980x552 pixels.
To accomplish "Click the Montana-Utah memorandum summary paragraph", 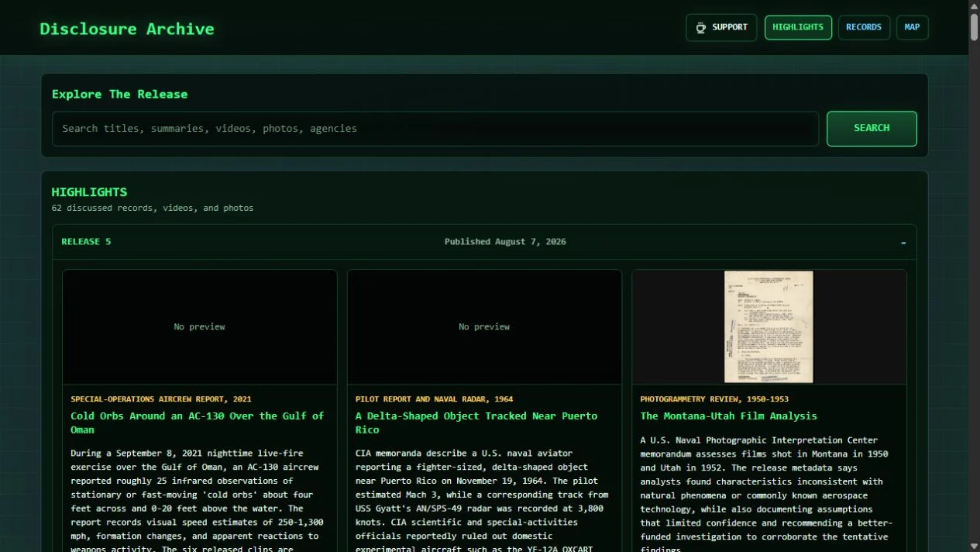I will 767,495.
